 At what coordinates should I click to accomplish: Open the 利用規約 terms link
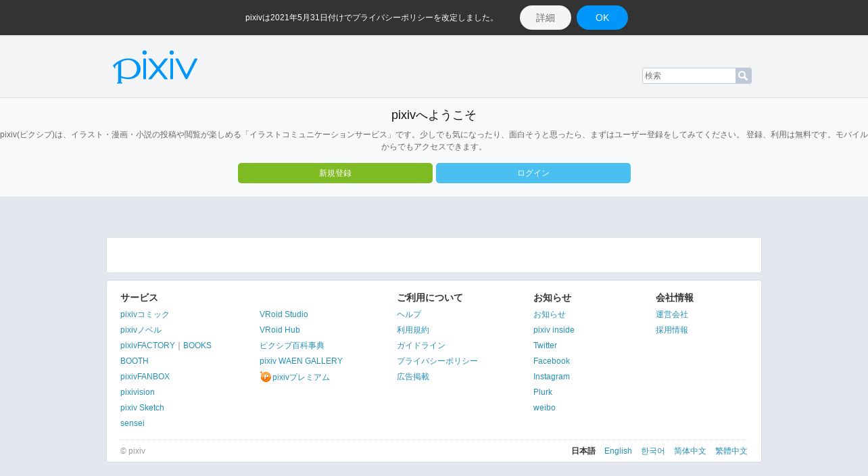point(413,330)
